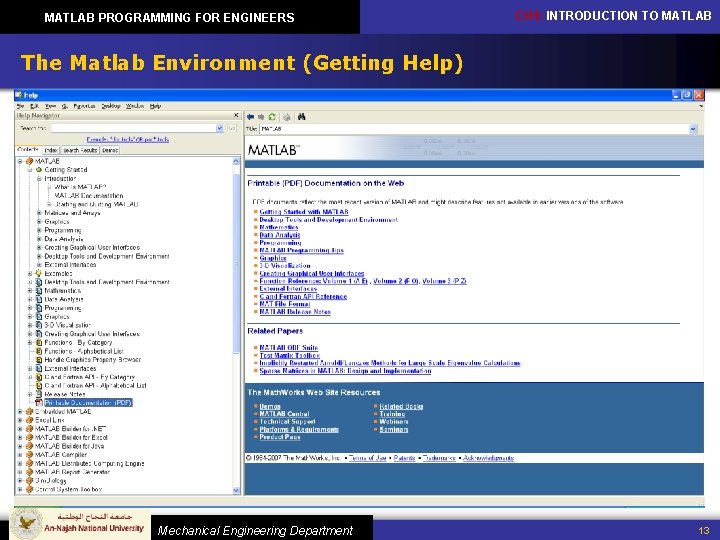The image size is (720, 540).
Task: Open the MATLAB Programming Tips link
Action: [x=301, y=250]
